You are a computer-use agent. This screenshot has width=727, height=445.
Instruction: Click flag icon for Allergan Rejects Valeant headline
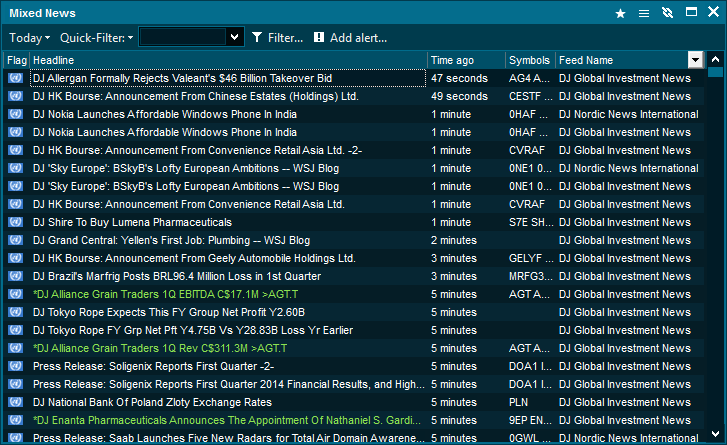(15, 78)
